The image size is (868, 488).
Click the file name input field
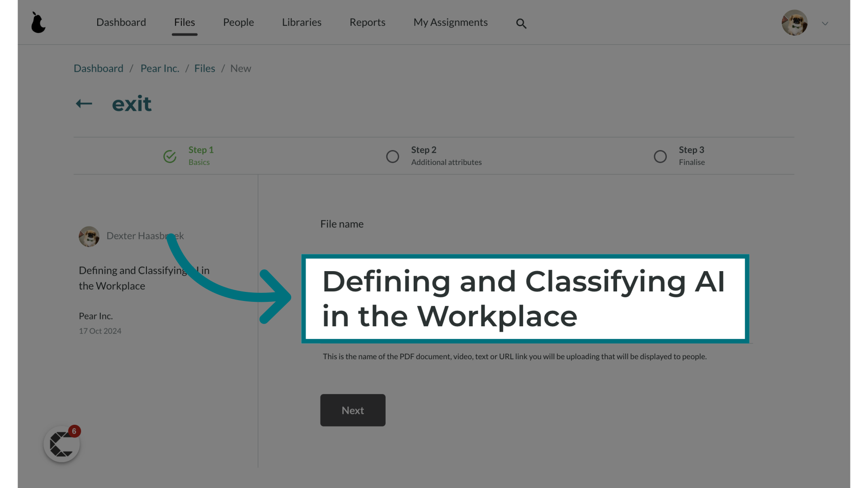(x=525, y=298)
